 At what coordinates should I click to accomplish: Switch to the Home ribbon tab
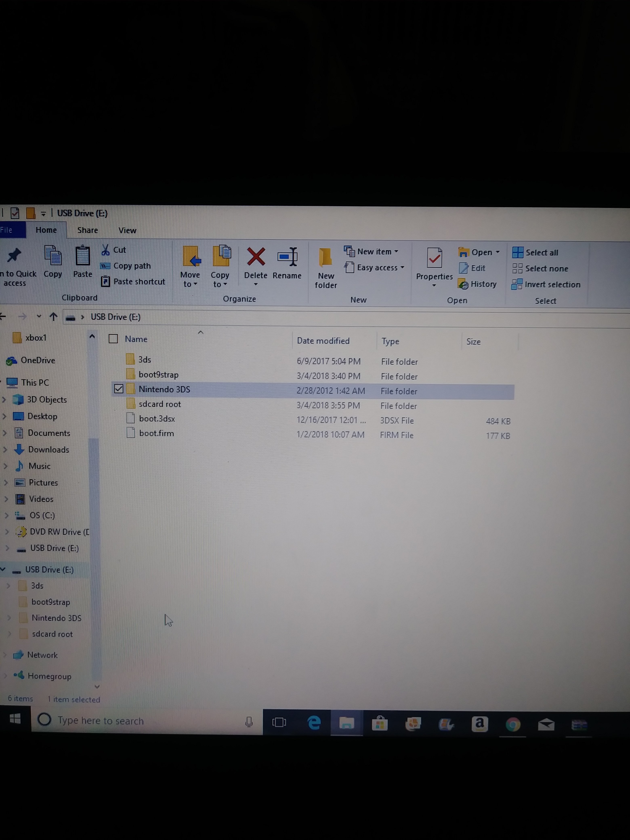tap(46, 230)
